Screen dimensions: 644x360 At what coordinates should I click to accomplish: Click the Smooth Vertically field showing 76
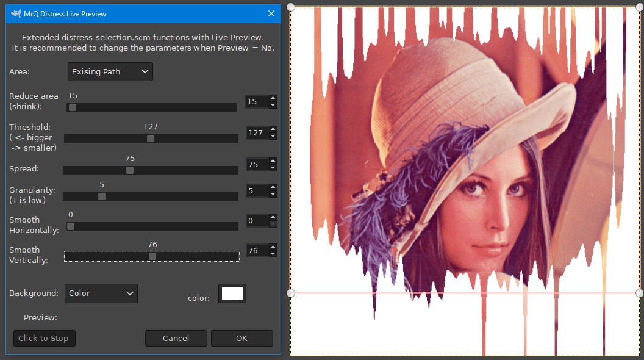click(x=257, y=250)
